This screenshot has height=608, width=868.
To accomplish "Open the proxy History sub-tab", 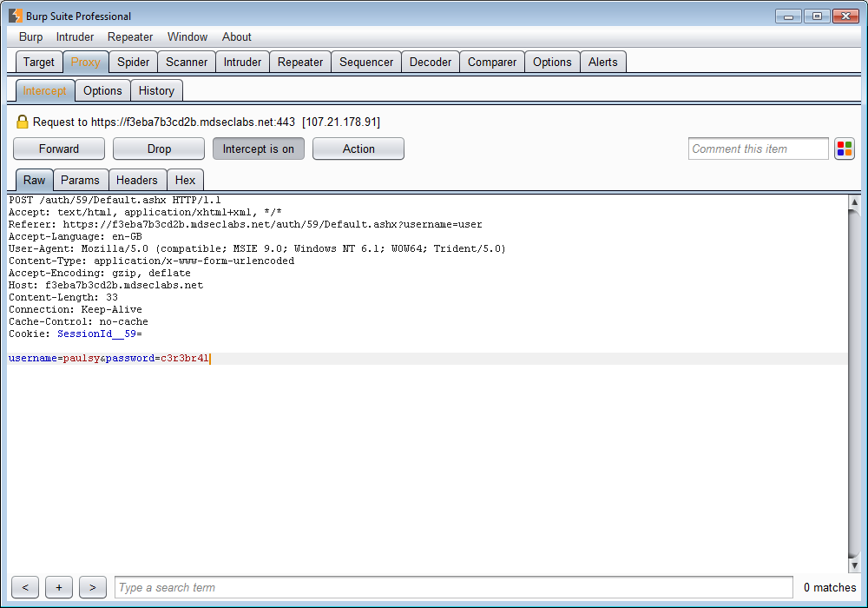I will pos(156,91).
